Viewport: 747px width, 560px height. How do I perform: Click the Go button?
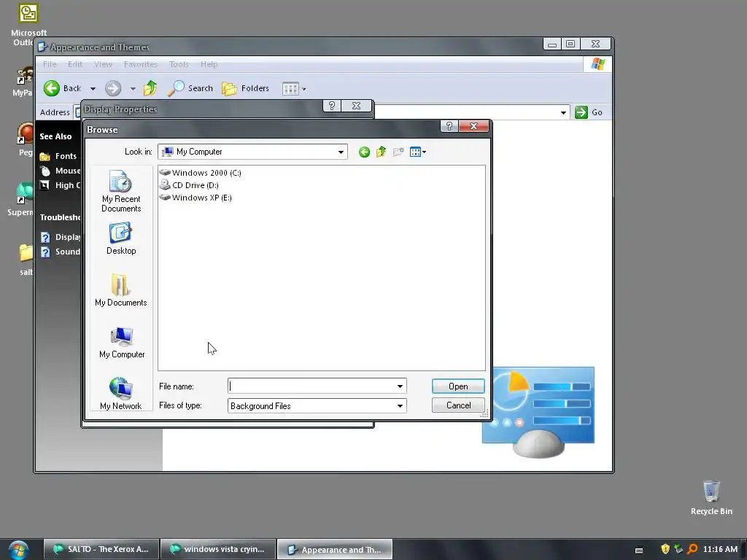click(589, 112)
